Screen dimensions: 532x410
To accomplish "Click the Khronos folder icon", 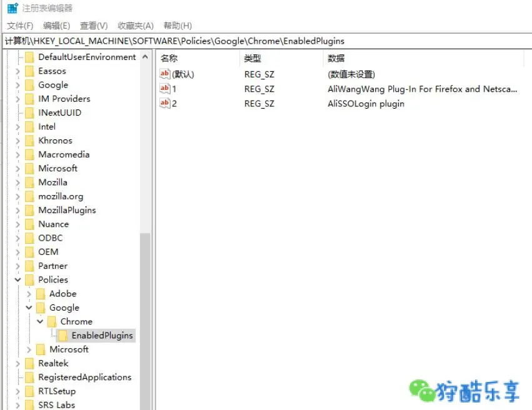I will point(30,141).
